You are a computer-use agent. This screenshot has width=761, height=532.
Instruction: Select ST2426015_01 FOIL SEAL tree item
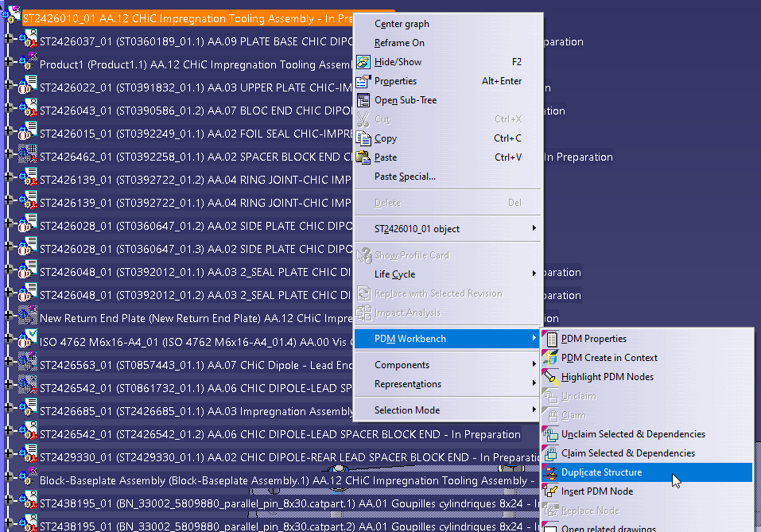[x=191, y=134]
